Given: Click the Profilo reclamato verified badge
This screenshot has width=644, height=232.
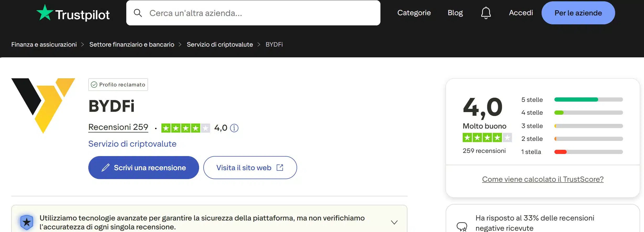Looking at the screenshot, I should pyautogui.click(x=118, y=84).
